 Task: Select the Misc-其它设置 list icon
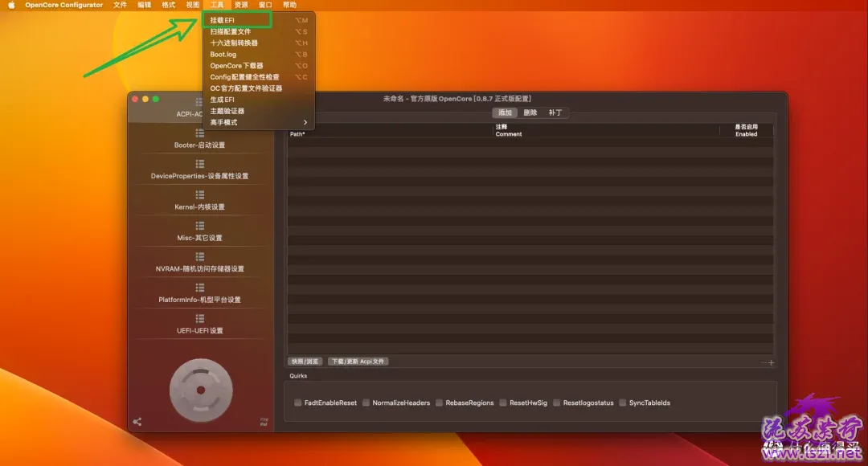(200, 227)
